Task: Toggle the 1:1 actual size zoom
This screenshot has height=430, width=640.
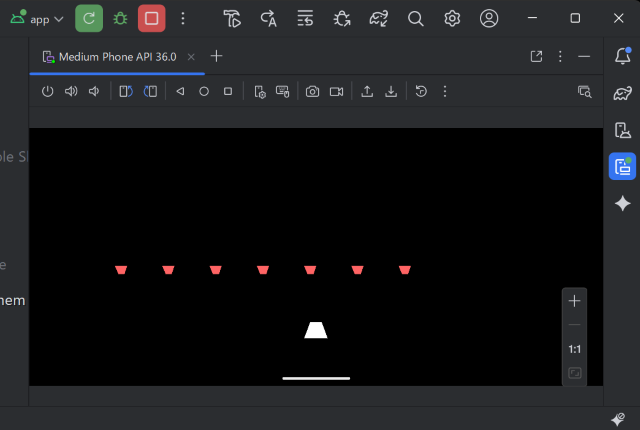Action: tap(575, 349)
